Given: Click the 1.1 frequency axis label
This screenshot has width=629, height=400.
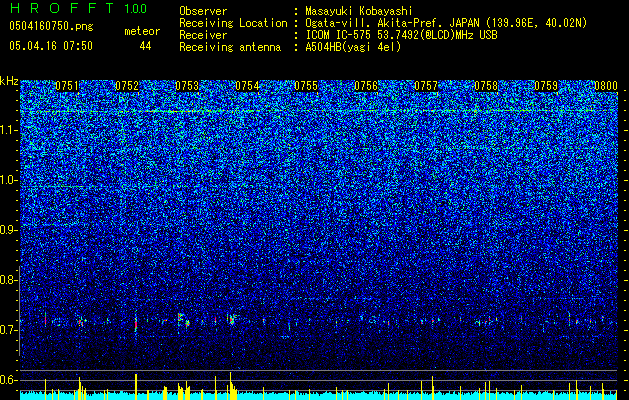Looking at the screenshot, I should pyautogui.click(x=9, y=130).
